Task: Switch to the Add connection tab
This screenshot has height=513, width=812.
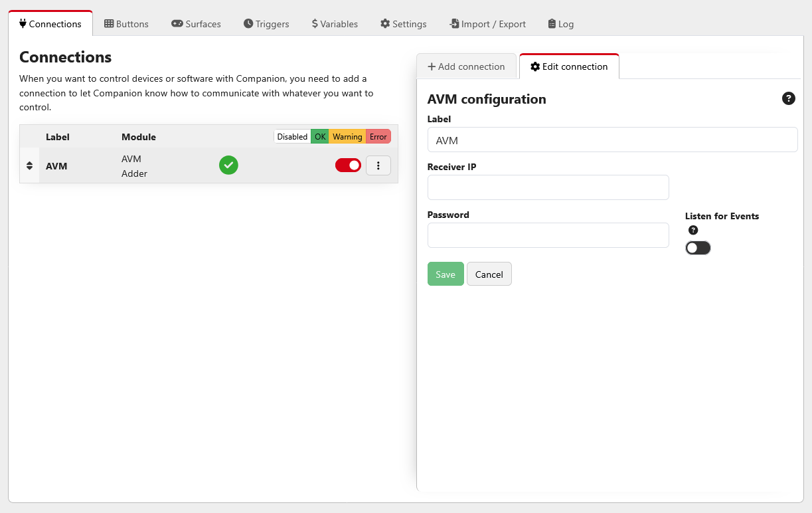Action: (466, 66)
